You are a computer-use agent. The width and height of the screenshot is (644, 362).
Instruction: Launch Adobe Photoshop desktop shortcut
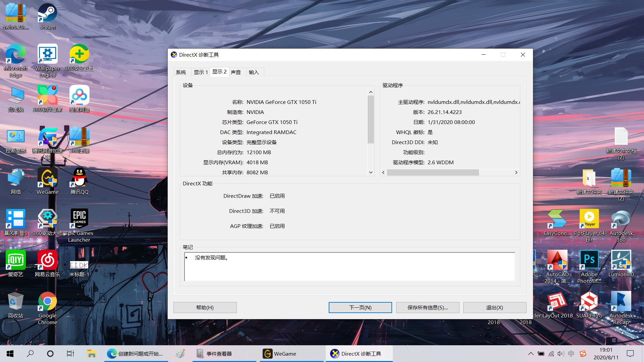589,267
